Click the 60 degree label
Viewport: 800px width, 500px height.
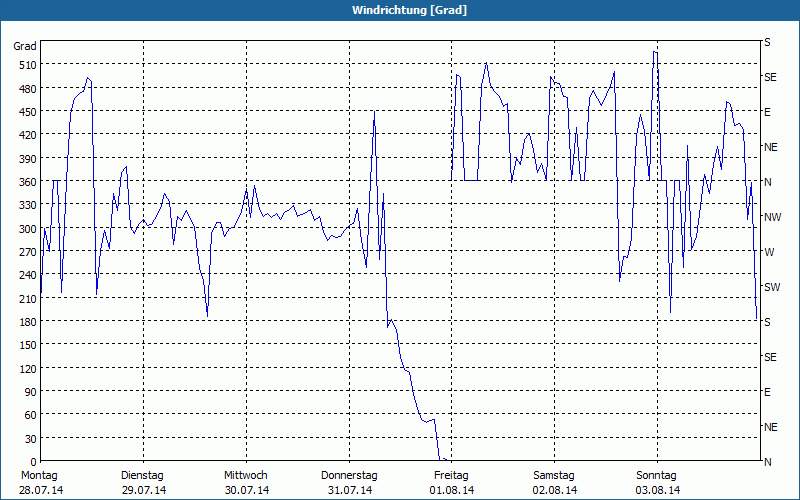[31, 415]
